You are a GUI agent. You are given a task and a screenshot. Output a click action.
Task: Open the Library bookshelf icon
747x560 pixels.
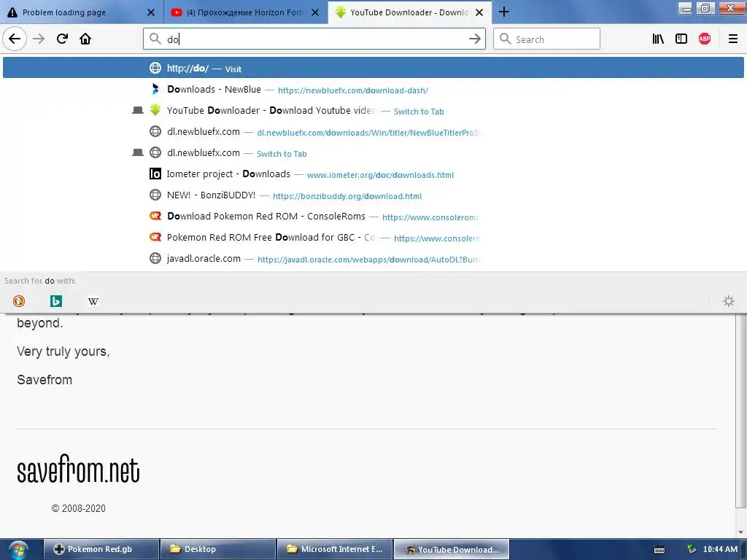point(658,39)
